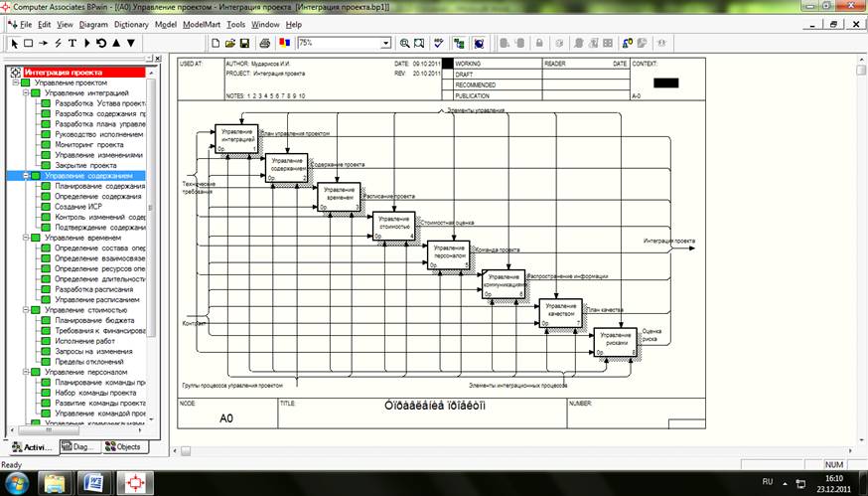Select the Activity Box tool
The width and height of the screenshot is (868, 496).
point(28,44)
